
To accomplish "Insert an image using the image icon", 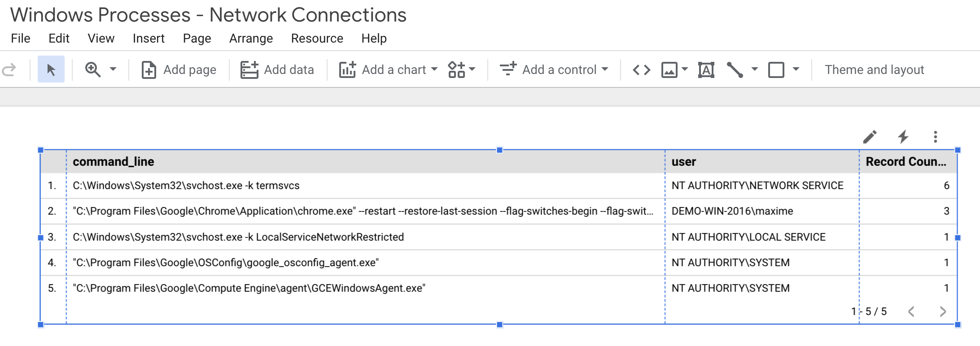I will (669, 69).
